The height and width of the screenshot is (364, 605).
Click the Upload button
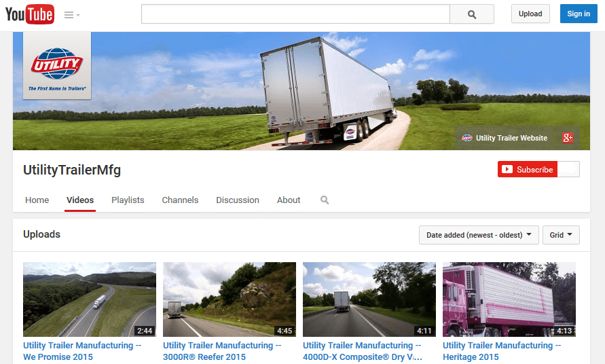(530, 14)
